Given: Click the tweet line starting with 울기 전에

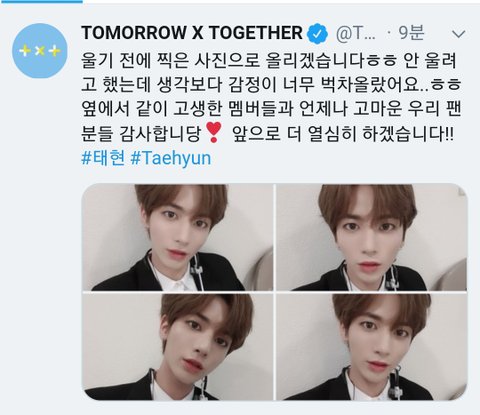Looking at the screenshot, I should (x=269, y=61).
